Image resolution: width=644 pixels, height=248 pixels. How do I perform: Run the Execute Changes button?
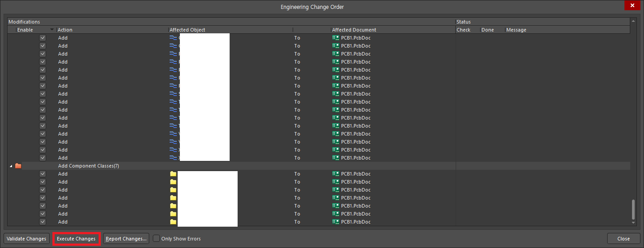pos(76,239)
